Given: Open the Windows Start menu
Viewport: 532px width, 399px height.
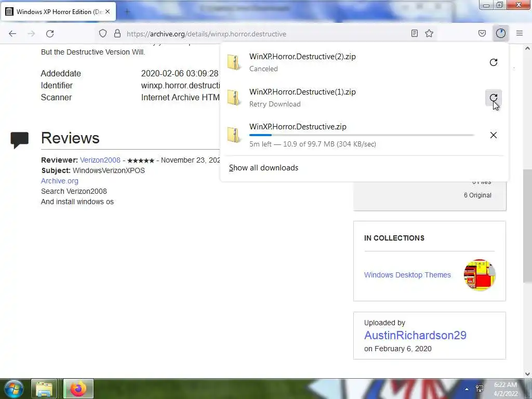Looking at the screenshot, I should pyautogui.click(x=14, y=389).
